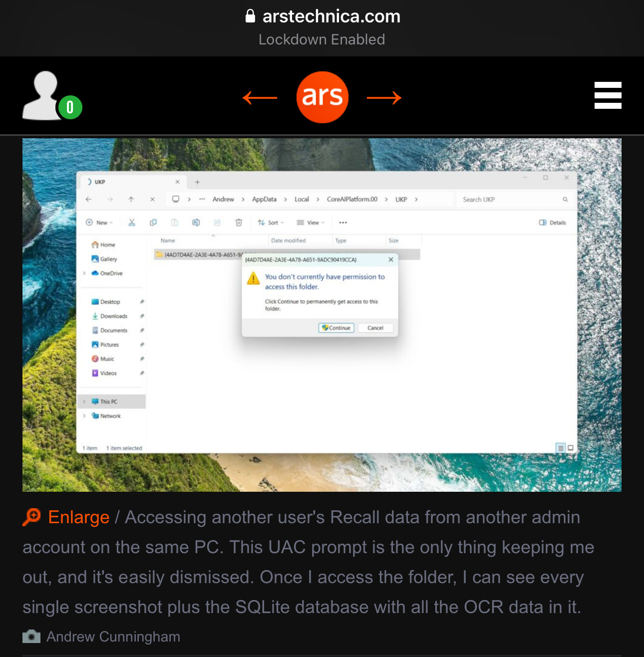Viewport: 644px width, 657px height.
Task: Go to next story with right arrow
Action: (x=384, y=98)
